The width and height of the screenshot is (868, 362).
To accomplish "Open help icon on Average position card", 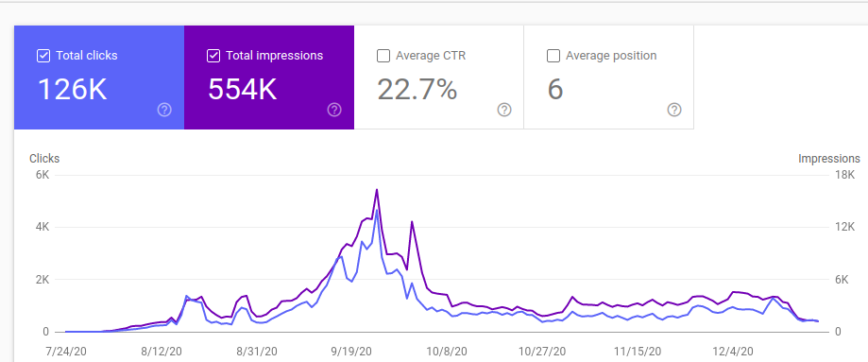I will [x=674, y=110].
